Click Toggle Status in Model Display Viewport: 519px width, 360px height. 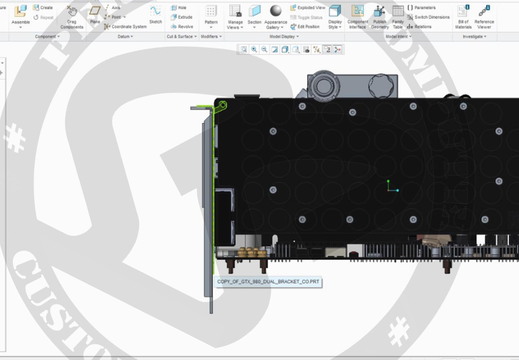(x=306, y=17)
